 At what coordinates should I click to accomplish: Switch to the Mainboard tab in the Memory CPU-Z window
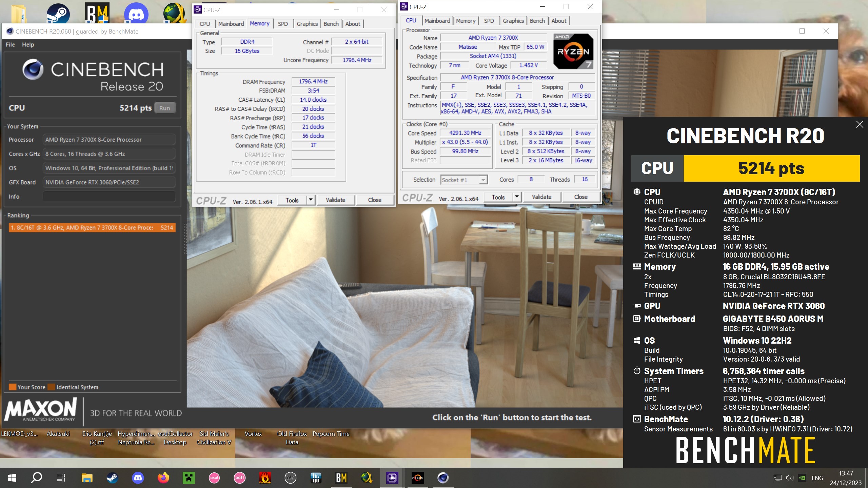point(231,24)
